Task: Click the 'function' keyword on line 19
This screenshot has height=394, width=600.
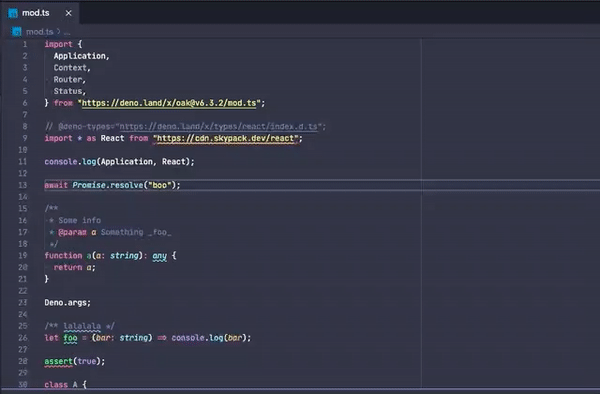Action: pos(63,256)
